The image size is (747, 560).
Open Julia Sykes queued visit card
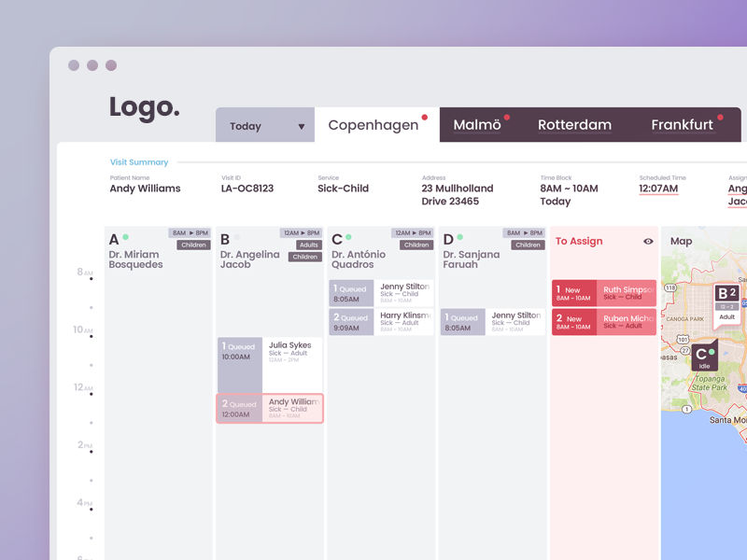click(270, 364)
